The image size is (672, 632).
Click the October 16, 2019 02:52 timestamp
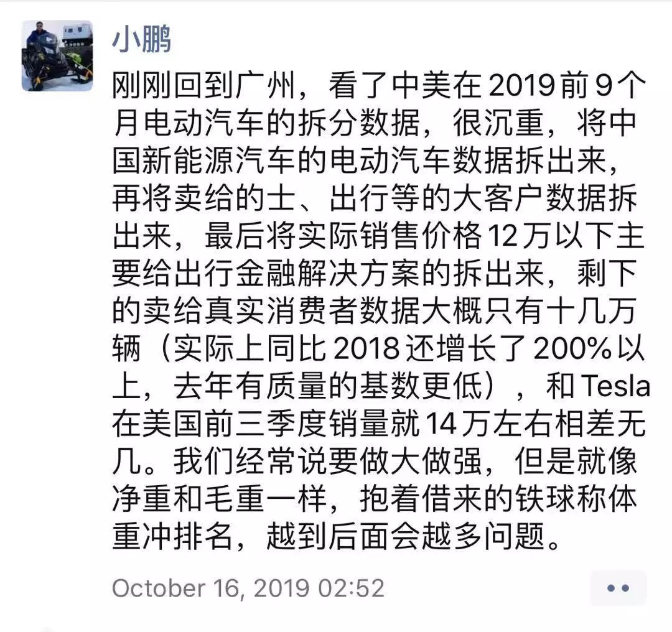[x=248, y=588]
